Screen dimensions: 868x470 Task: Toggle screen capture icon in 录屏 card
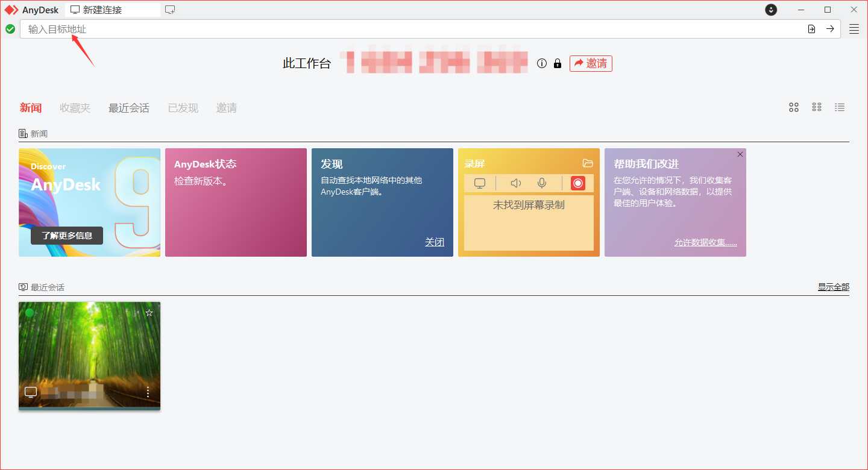(480, 183)
